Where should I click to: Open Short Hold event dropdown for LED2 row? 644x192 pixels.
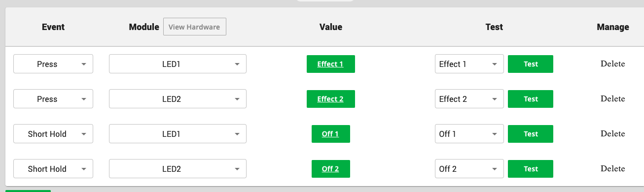(x=53, y=169)
